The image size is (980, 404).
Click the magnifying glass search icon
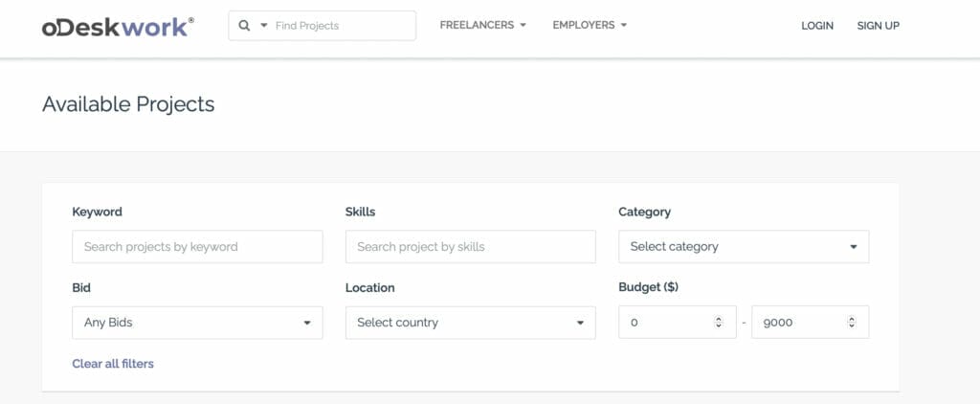[x=244, y=26]
